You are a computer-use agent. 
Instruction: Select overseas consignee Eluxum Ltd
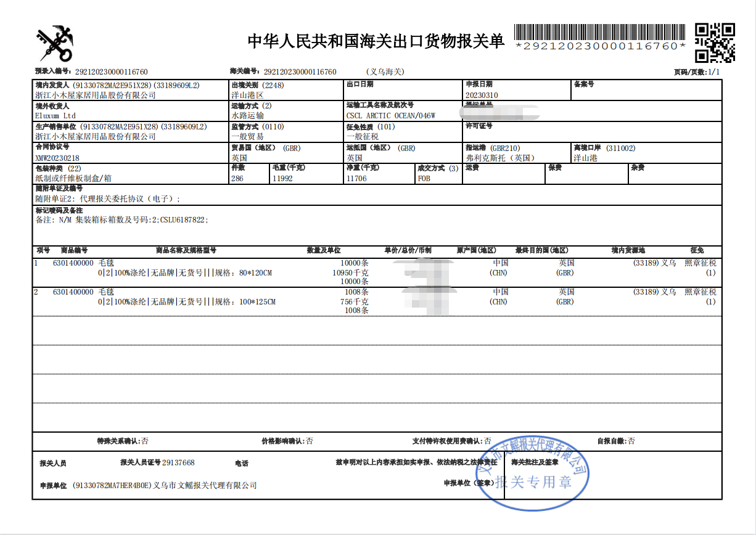coord(55,116)
